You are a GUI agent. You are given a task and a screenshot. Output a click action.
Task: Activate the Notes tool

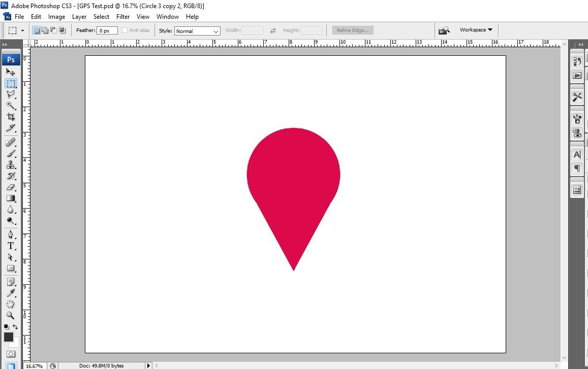pos(11,282)
